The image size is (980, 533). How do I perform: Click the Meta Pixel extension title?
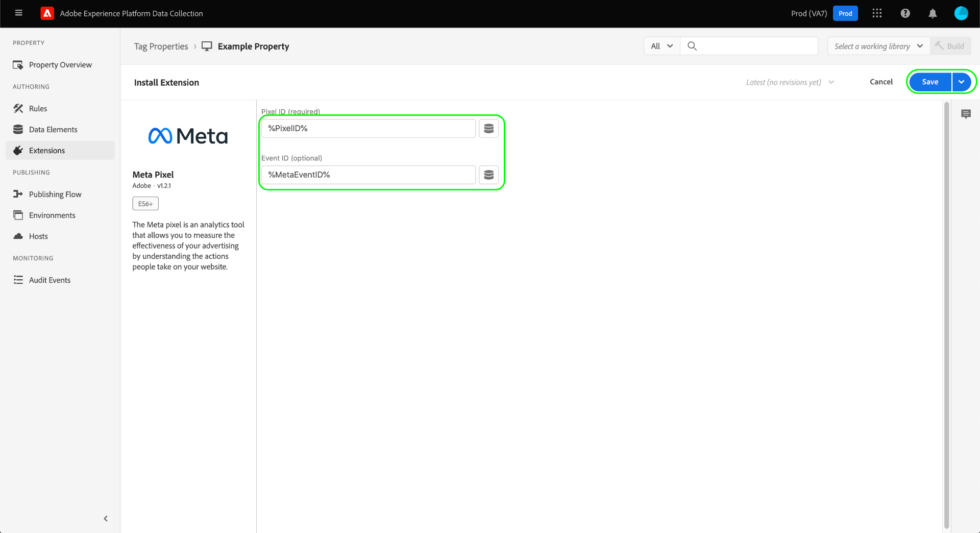point(153,175)
